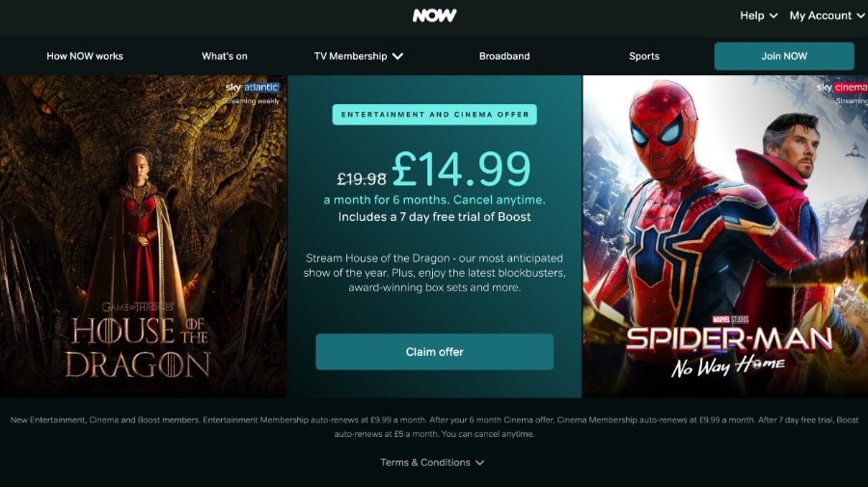This screenshot has width=868, height=487.
Task: Click the Terms & Conditions chevron arrow
Action: [x=479, y=463]
